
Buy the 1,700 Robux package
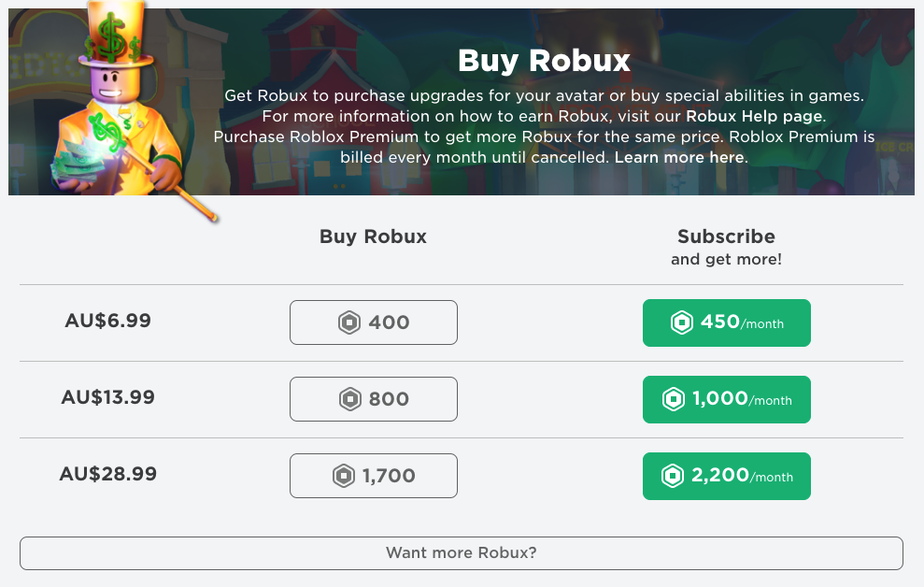point(373,476)
